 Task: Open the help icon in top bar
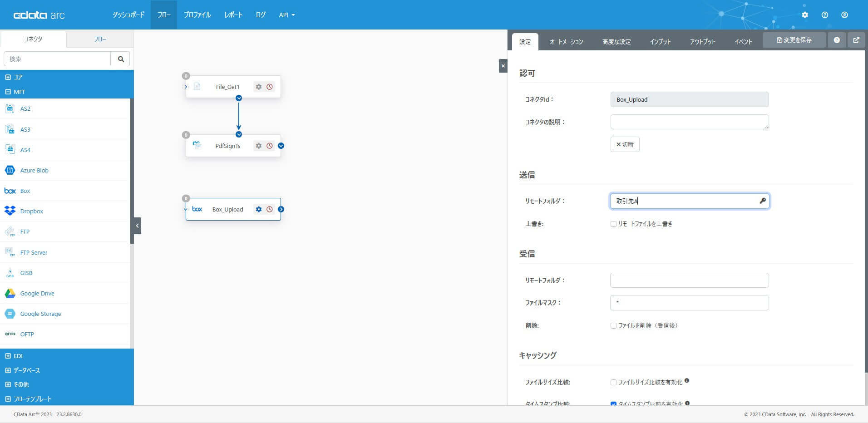tap(825, 15)
